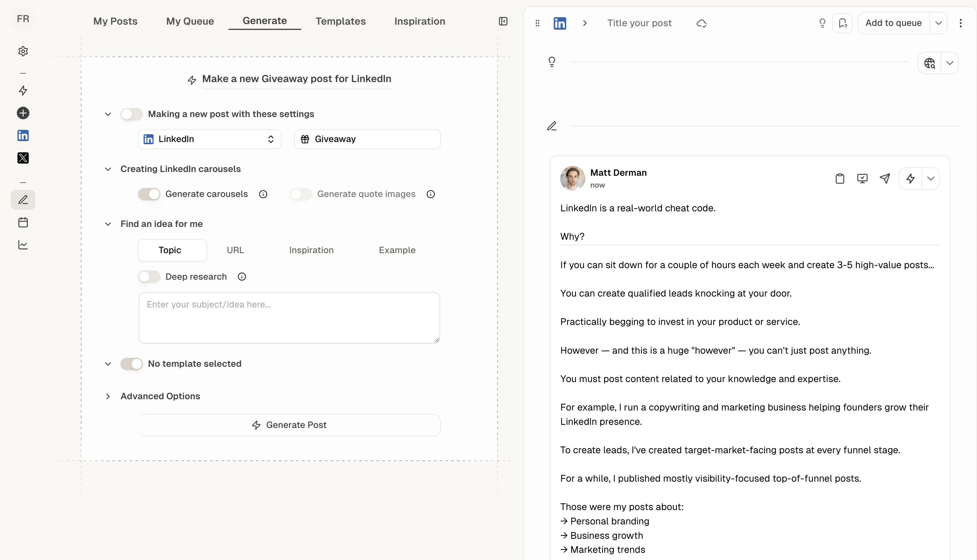Screen dimensions: 977x560
Task: Toggle the Generate quote images switch
Action: (x=301, y=194)
